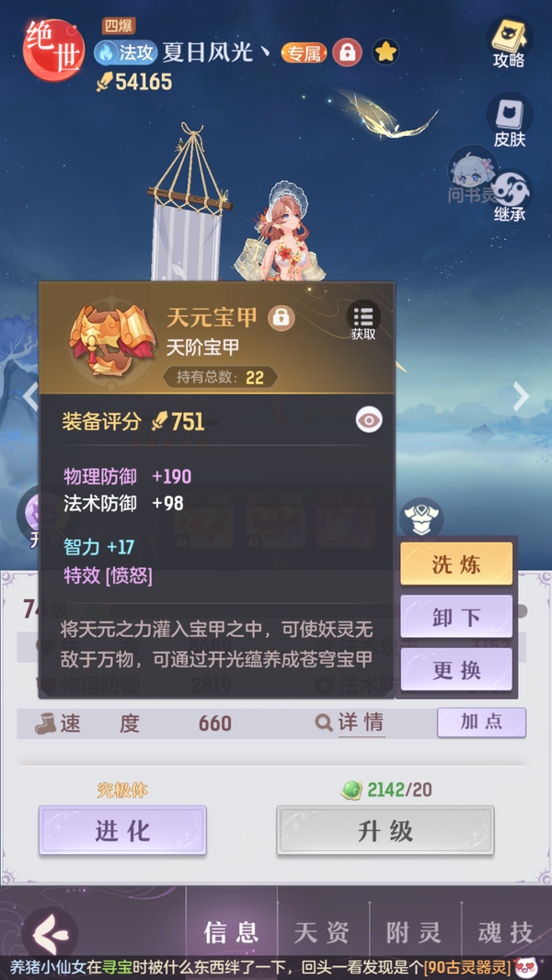Toggle the eye icon beside 装备评分
Image resolution: width=552 pixels, height=980 pixels.
click(369, 420)
